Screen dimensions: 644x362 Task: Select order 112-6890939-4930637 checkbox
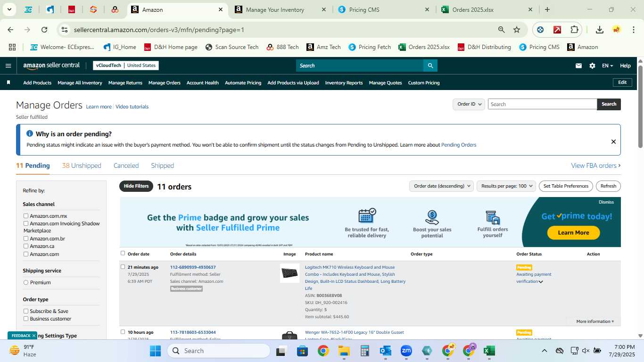pyautogui.click(x=123, y=267)
